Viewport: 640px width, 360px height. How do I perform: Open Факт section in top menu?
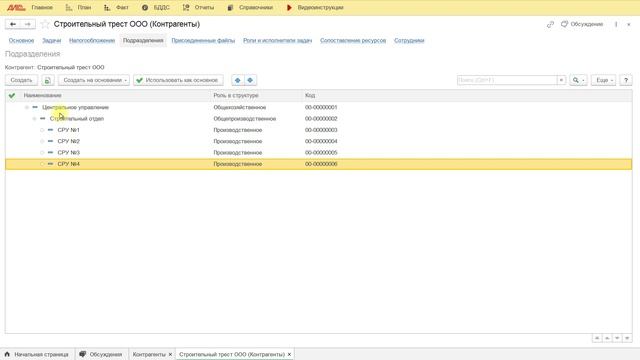116,7
